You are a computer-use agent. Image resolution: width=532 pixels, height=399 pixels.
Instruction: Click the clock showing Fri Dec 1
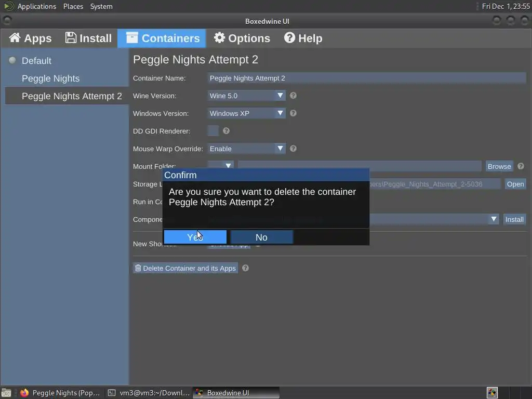coord(506,6)
